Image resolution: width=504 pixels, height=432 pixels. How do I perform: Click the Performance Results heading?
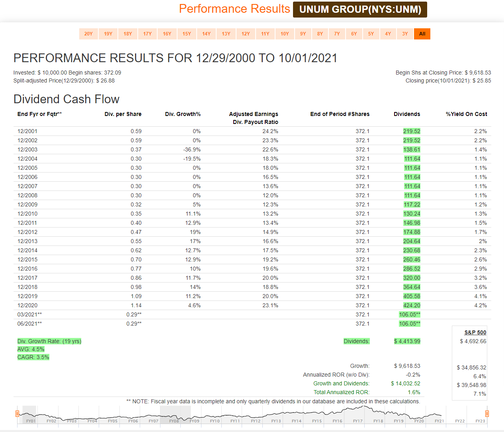pos(234,9)
